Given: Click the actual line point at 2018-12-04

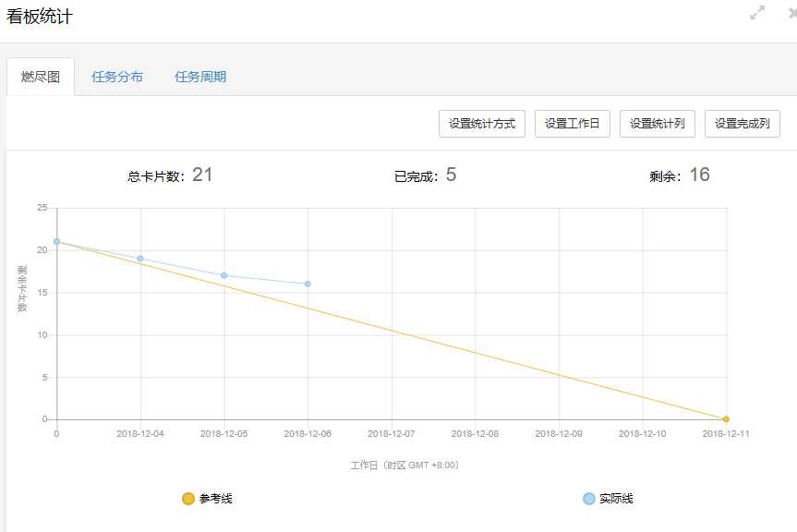Looking at the screenshot, I should click(x=140, y=259).
